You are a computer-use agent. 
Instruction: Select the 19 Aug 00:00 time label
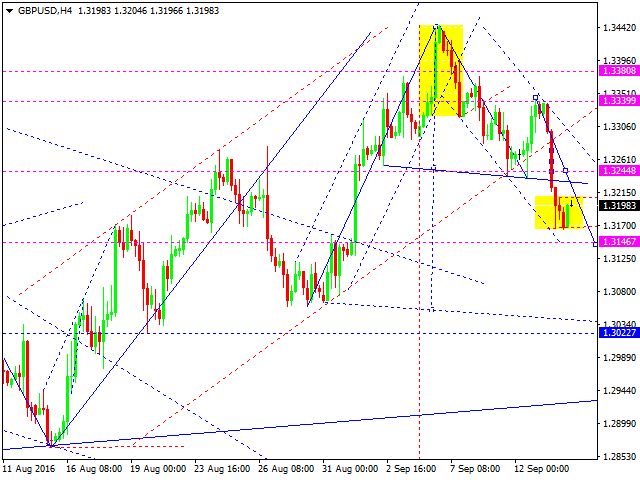158,469
